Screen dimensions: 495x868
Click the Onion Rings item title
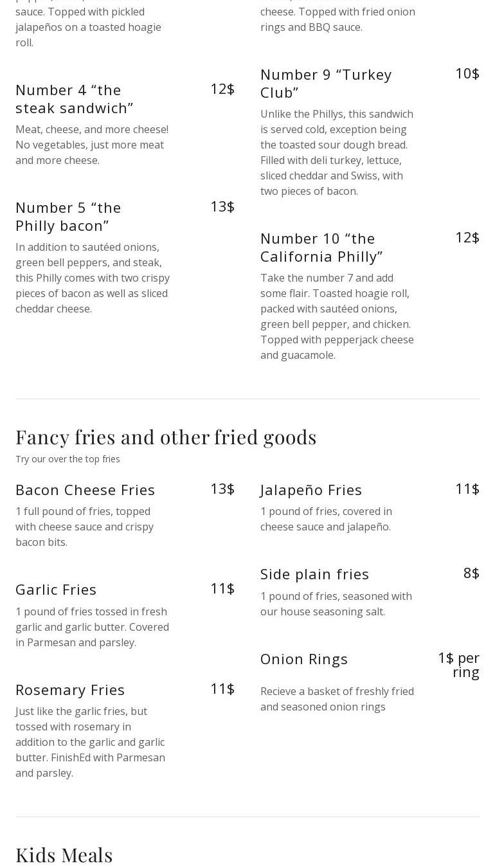tap(304, 658)
